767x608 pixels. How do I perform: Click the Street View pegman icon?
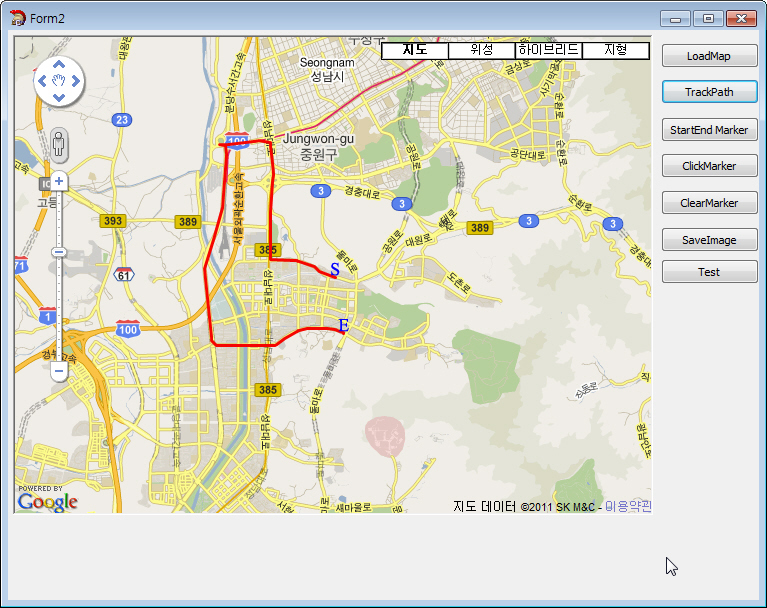tap(58, 145)
